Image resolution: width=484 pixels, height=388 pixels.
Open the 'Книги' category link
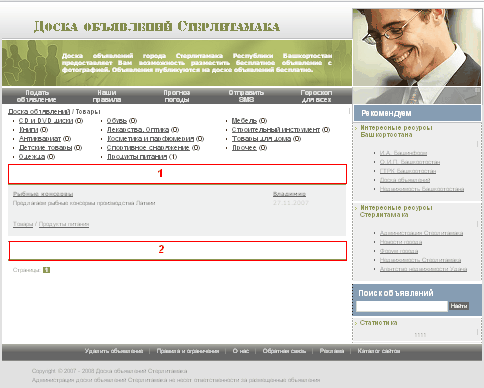coord(28,130)
